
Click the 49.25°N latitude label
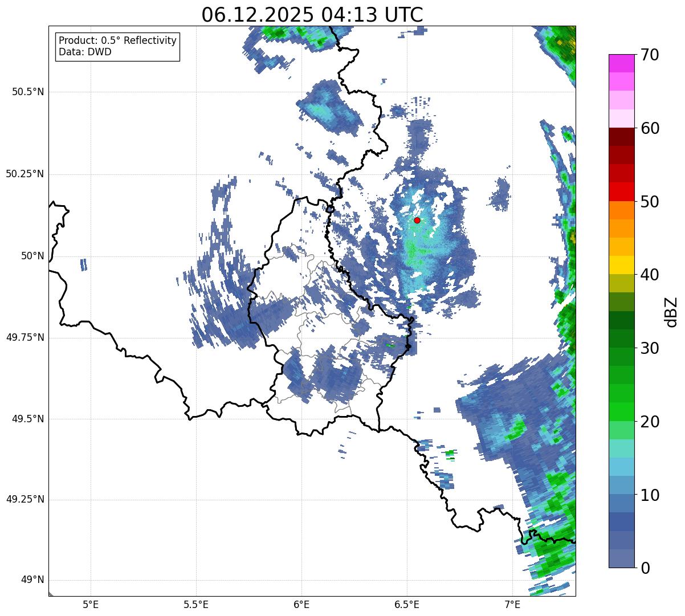pos(25,500)
